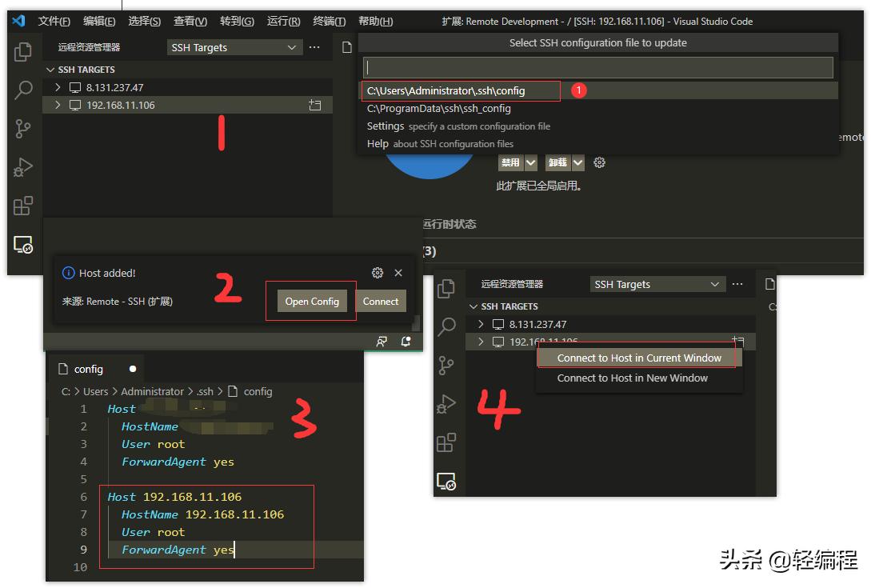Viewport: 875px width, 588px height.
Task: Open 文件(F) menu
Action: tap(54, 22)
